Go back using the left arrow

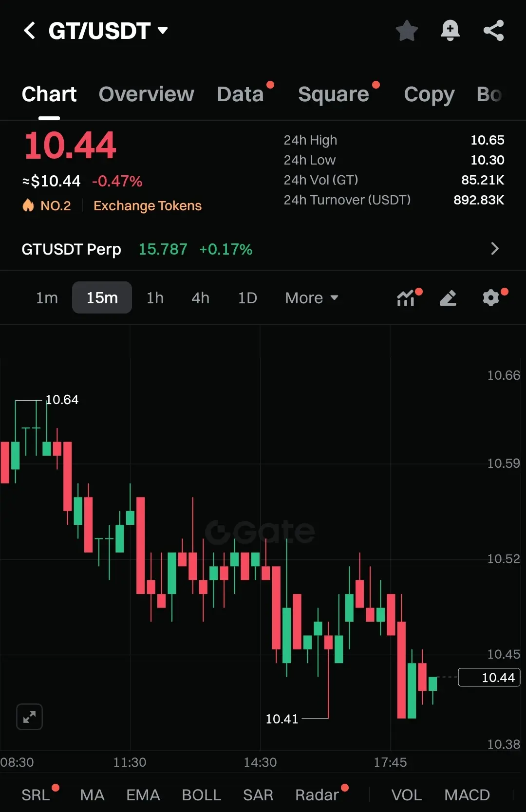pos(30,31)
